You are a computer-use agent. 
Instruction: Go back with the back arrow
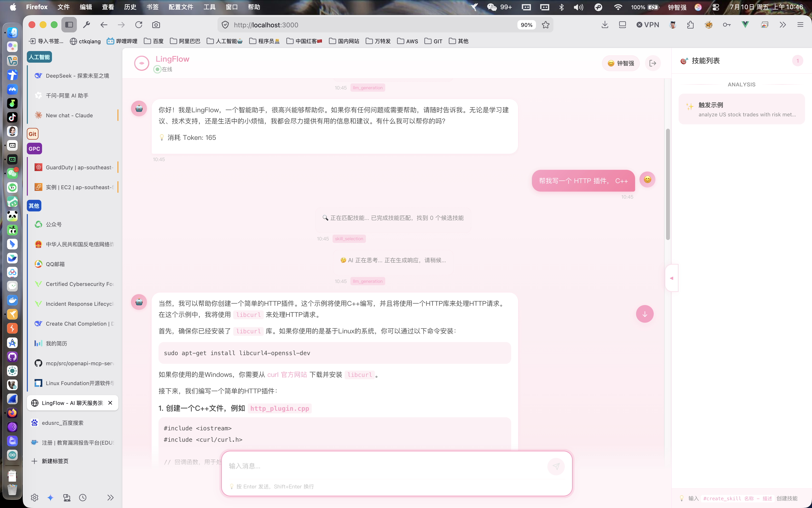click(104, 25)
